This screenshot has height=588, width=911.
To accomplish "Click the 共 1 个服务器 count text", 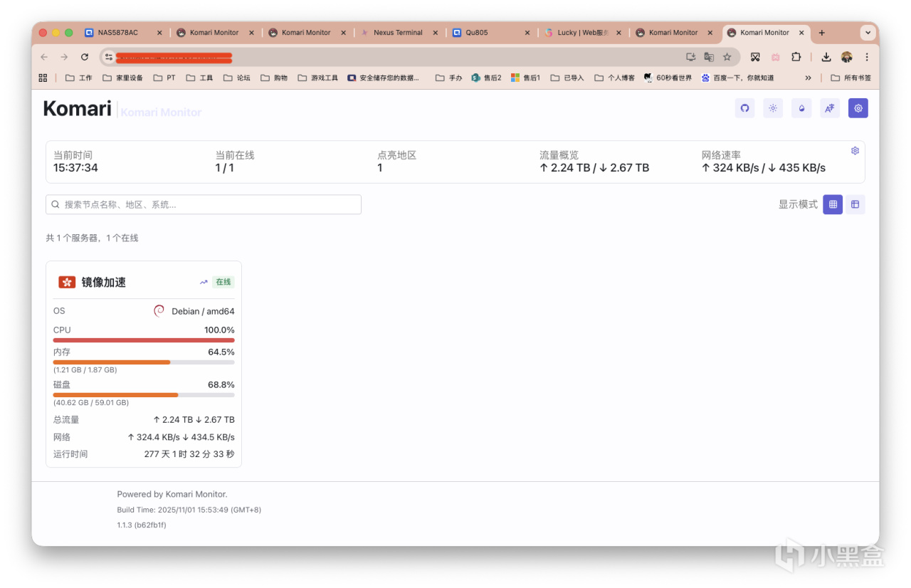I will pos(92,238).
